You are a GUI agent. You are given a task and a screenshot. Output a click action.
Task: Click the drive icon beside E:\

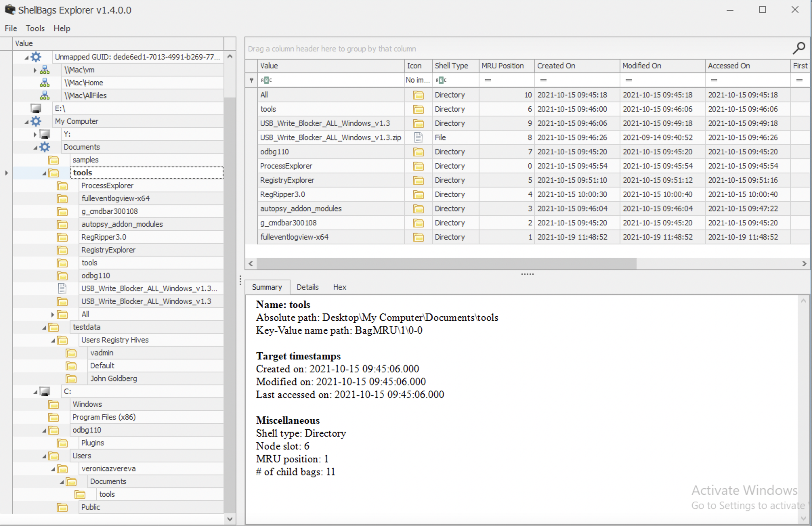pyautogui.click(x=36, y=108)
